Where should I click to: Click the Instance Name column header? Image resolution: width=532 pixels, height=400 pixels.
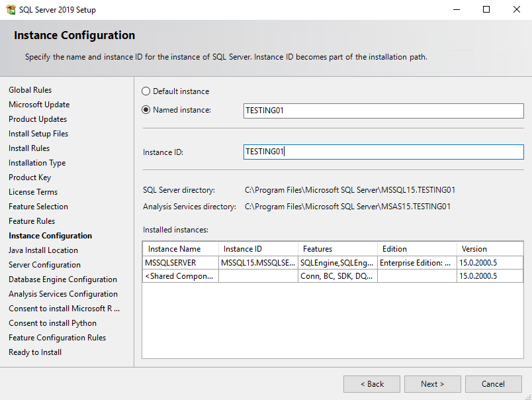[x=181, y=249]
